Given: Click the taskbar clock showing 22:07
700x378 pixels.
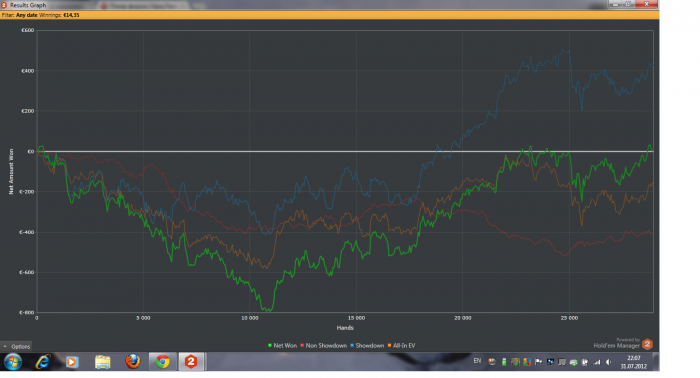Looking at the screenshot, I should tap(633, 362).
